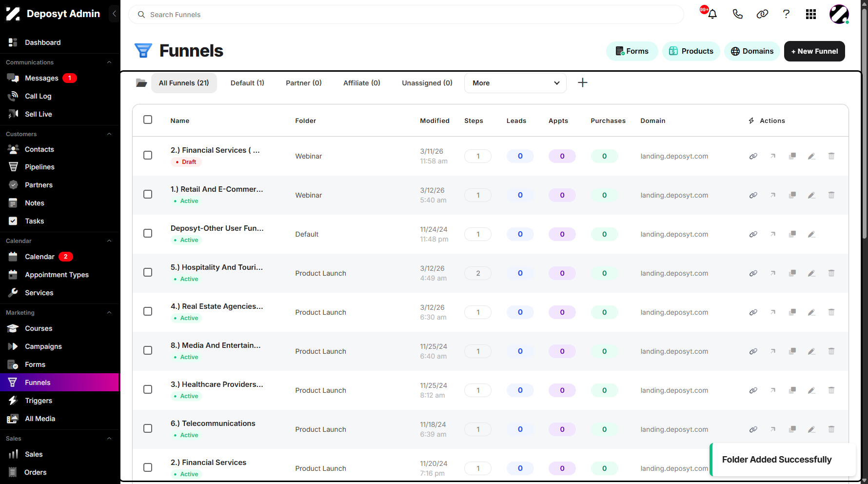
Task: Click the New Funnel button
Action: click(x=814, y=51)
